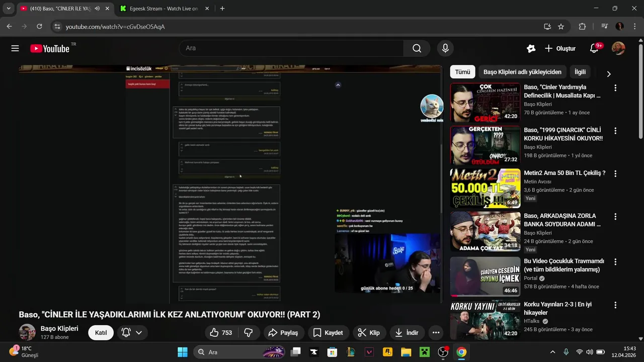Open a new browser tab

(x=222, y=9)
